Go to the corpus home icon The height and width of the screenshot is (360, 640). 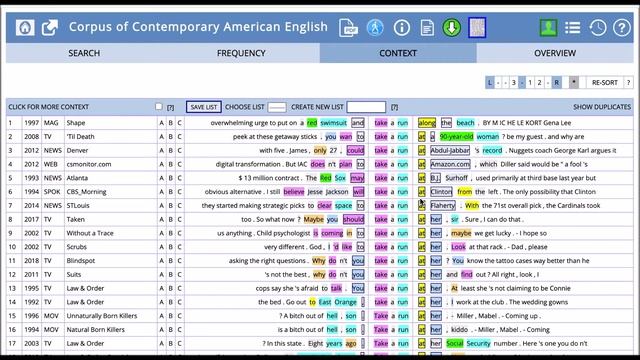(x=25, y=28)
